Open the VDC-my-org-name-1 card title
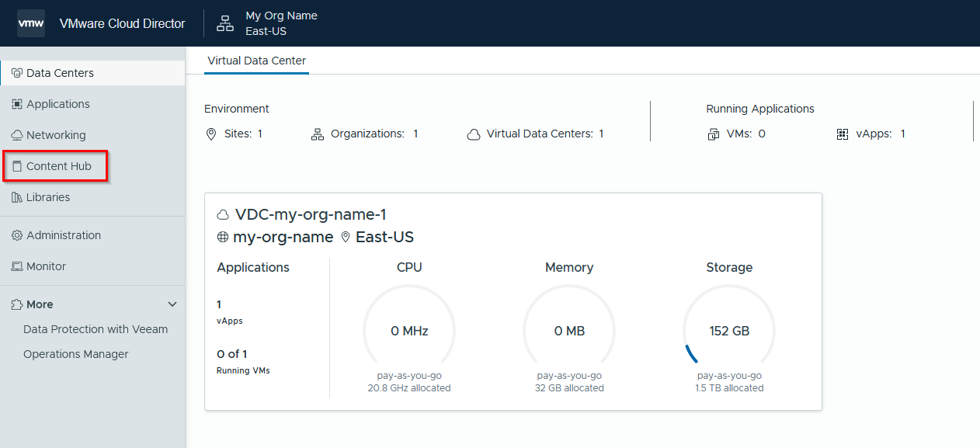 [311, 215]
